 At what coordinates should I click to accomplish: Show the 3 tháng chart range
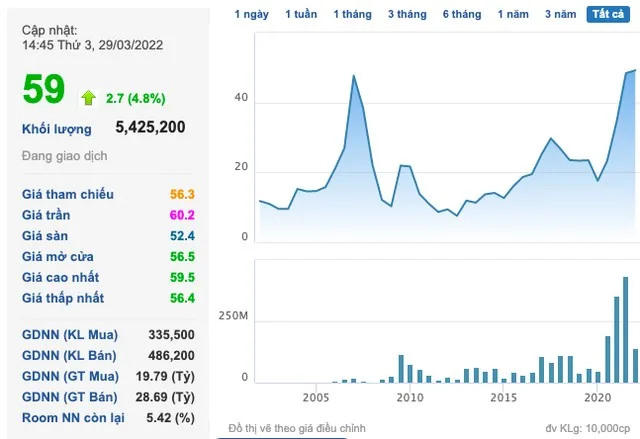[x=405, y=15]
